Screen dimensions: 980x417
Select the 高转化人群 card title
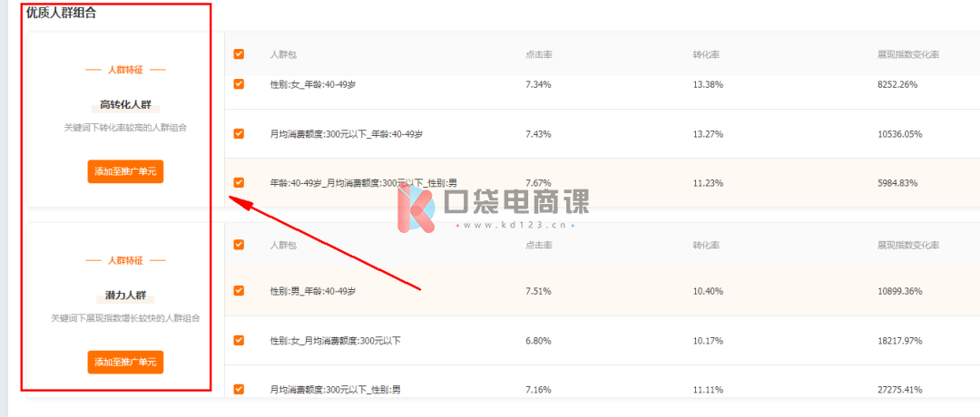point(125,104)
